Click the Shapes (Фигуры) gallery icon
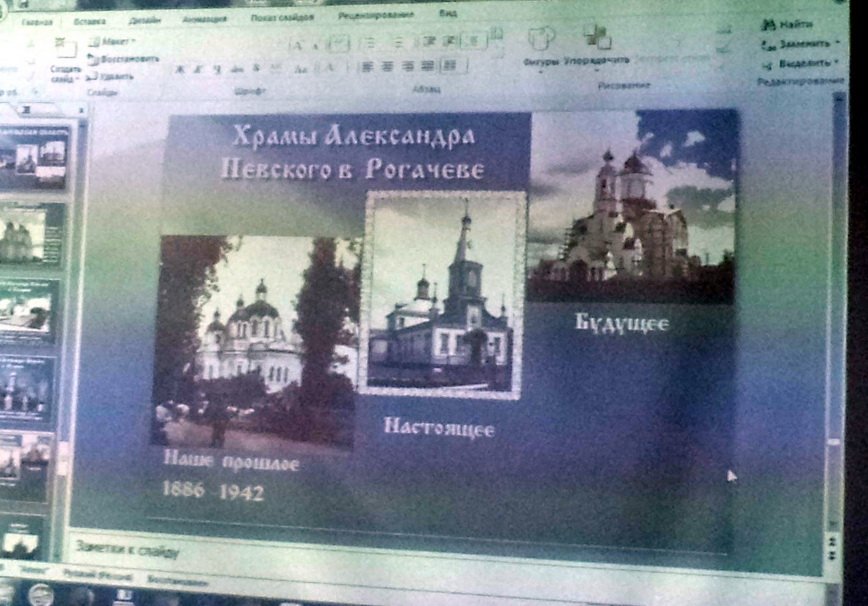This screenshot has height=606, width=868. coord(540,39)
